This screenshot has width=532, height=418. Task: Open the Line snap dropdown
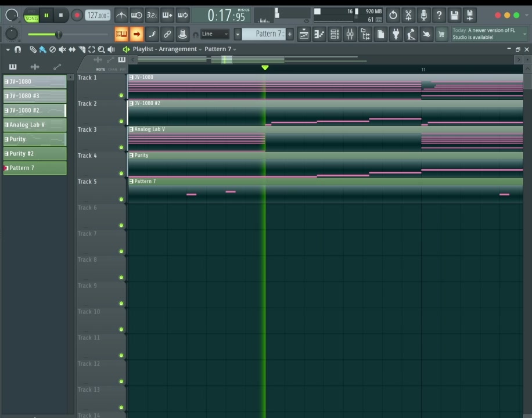pyautogui.click(x=214, y=34)
